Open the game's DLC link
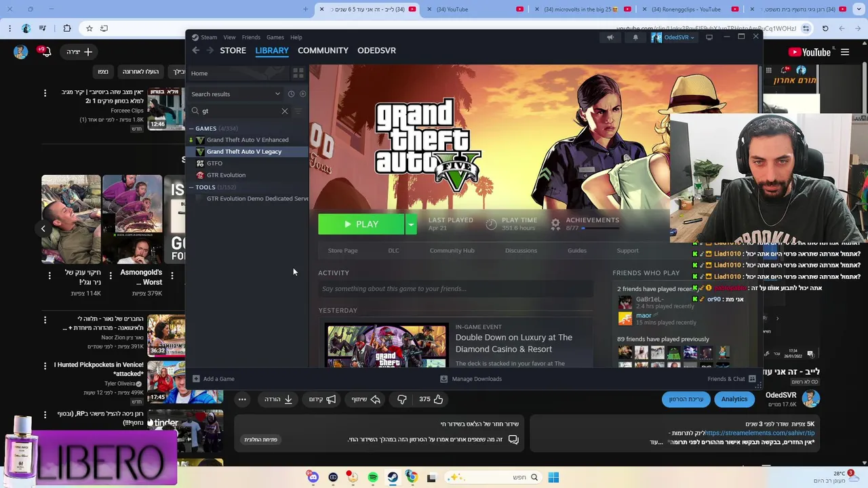 click(393, 251)
